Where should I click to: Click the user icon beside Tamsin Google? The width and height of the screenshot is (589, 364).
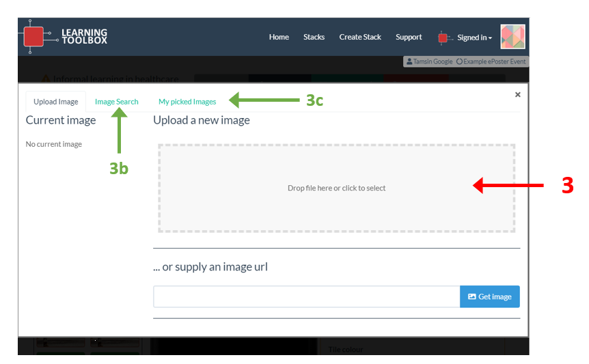[x=409, y=61]
